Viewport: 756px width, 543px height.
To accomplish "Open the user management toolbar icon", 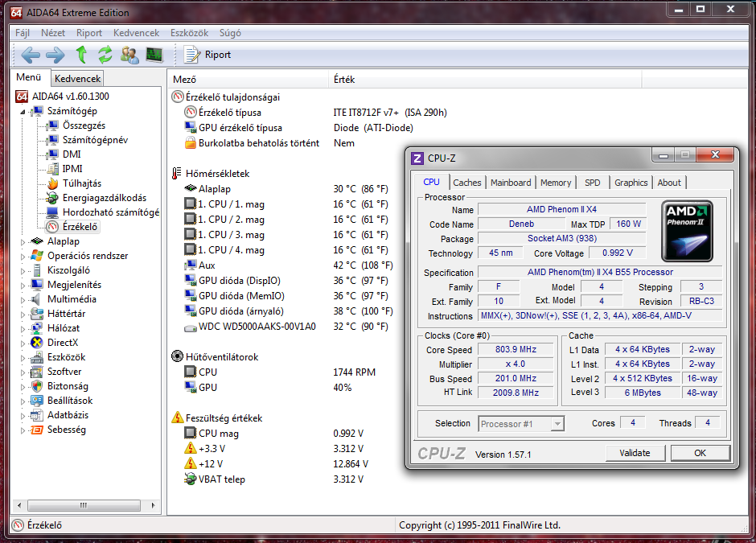I will click(129, 55).
